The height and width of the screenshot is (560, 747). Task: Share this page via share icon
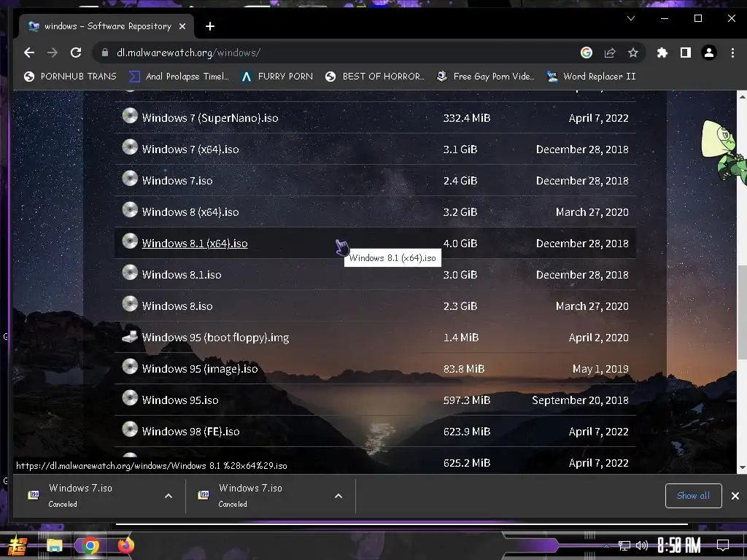[x=610, y=52]
